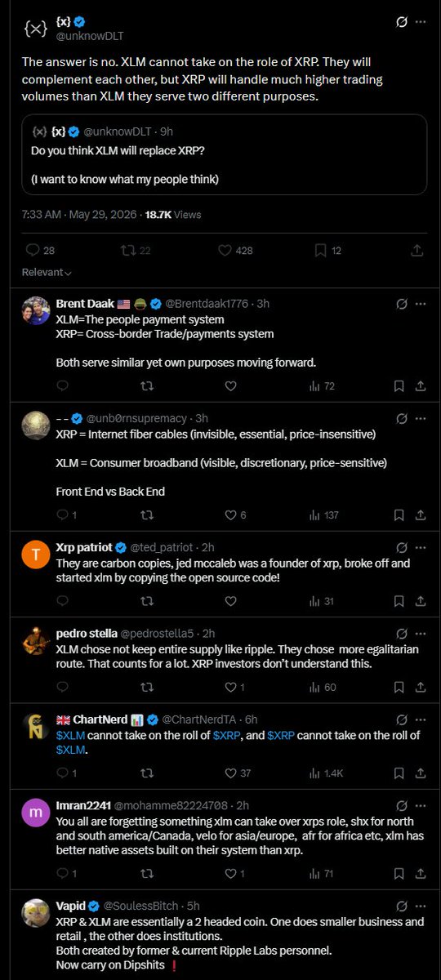Open more options menu on main post

coord(421,23)
